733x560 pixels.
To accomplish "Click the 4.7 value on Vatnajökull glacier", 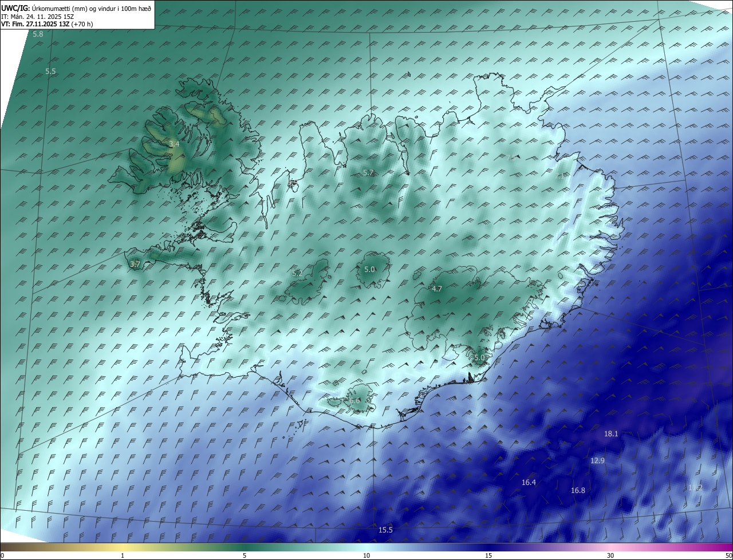I will pos(437,289).
